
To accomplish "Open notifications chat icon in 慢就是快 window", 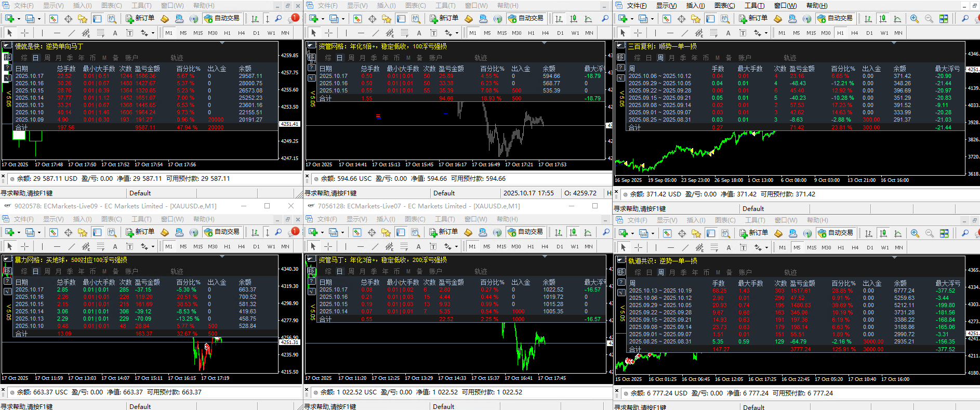I will (294, 18).
